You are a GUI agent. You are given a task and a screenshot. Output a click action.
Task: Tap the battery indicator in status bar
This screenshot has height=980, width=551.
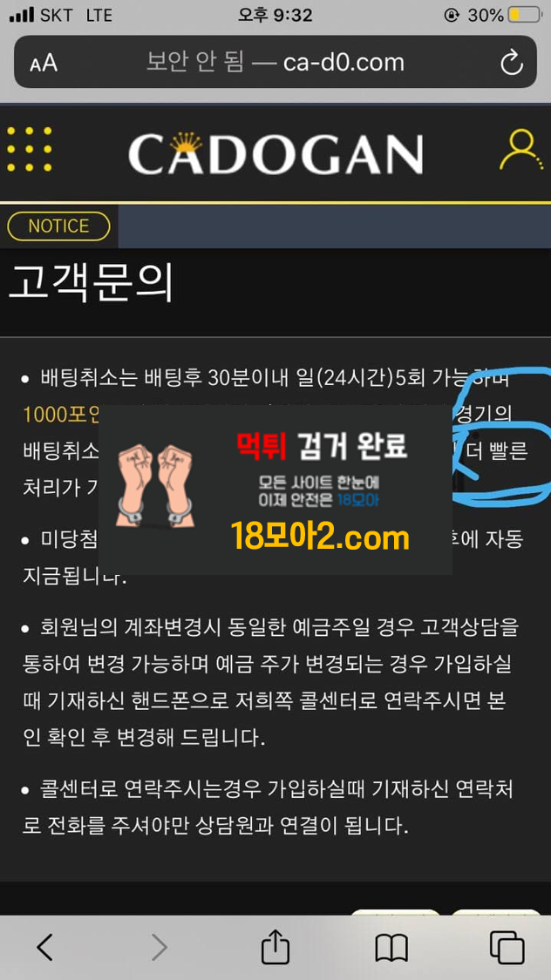pyautogui.click(x=525, y=15)
